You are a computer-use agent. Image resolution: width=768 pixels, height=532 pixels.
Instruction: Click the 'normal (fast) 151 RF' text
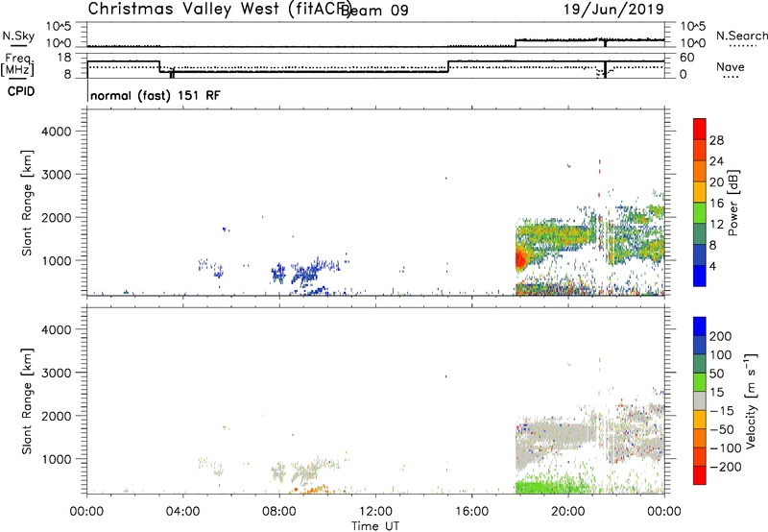coord(156,95)
